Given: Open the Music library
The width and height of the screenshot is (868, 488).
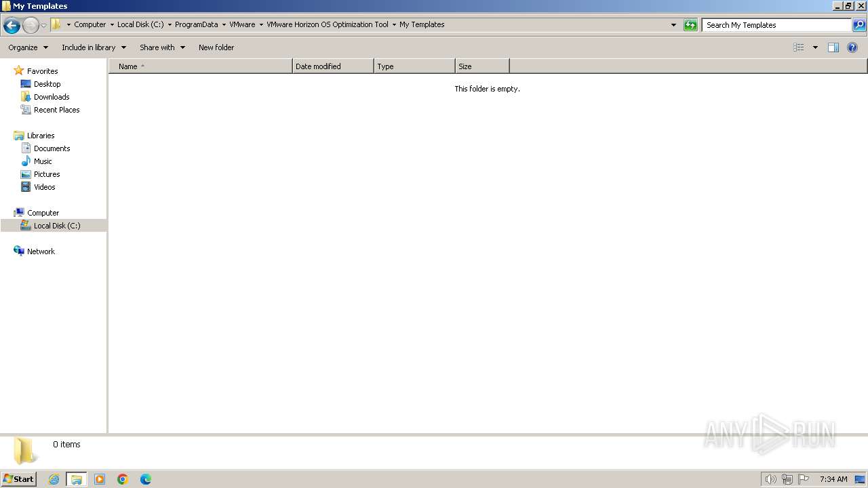Looking at the screenshot, I should pos(43,161).
